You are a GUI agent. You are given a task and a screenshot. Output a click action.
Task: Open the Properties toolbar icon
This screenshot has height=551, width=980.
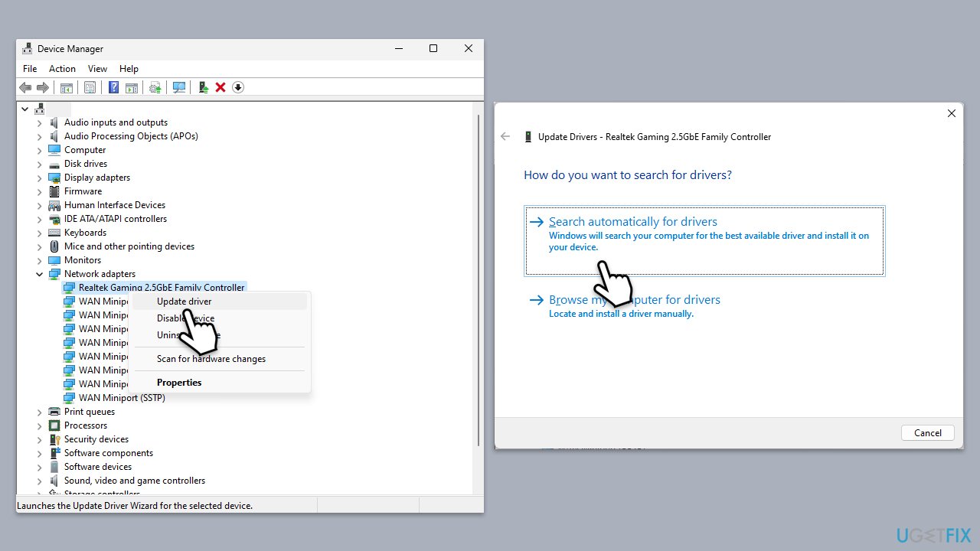click(90, 87)
